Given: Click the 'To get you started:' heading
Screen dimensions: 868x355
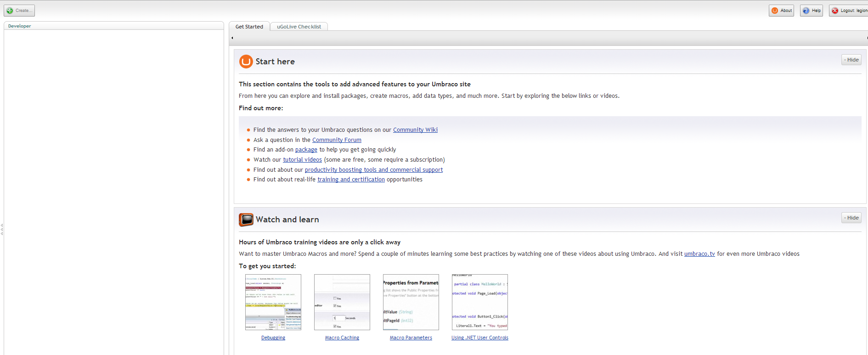Looking at the screenshot, I should pyautogui.click(x=267, y=266).
